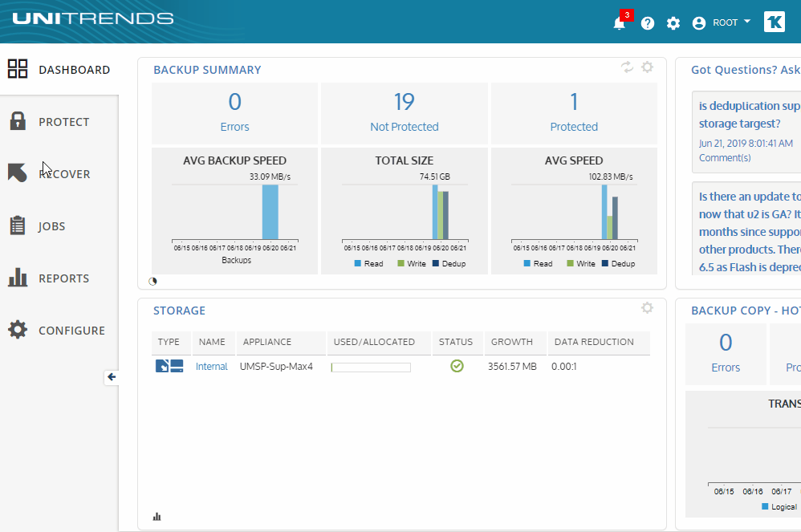The height and width of the screenshot is (532, 801).
Task: Click the 19 Not Protected tile
Action: click(404, 113)
